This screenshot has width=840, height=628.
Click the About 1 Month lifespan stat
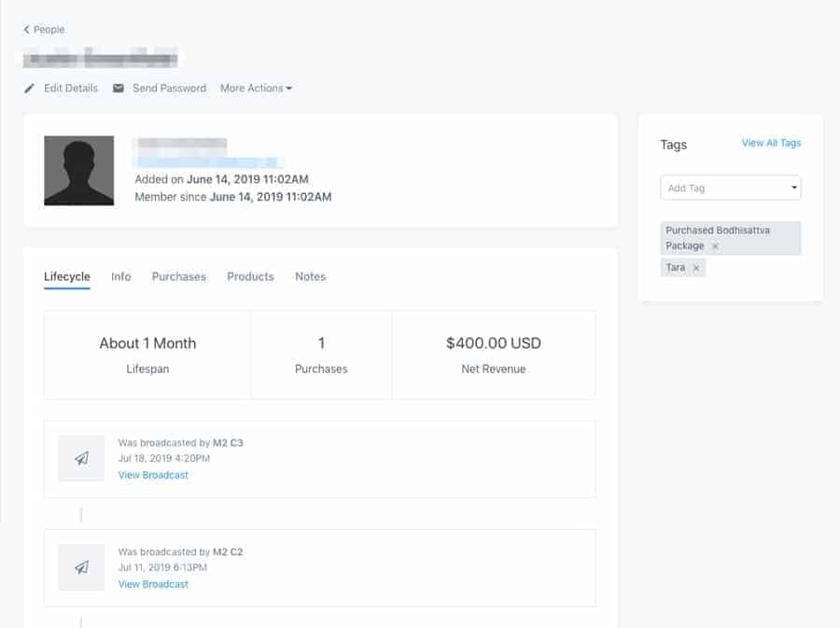click(x=147, y=355)
